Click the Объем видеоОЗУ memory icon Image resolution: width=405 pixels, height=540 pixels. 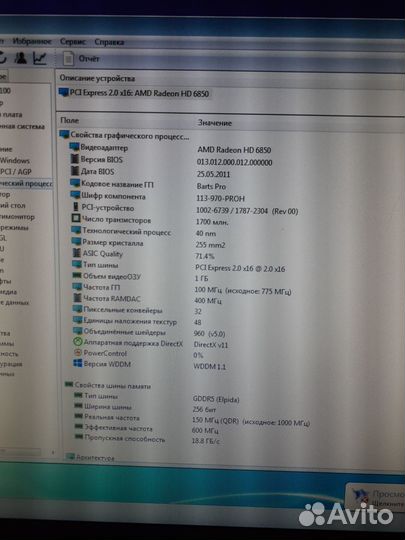click(x=77, y=276)
